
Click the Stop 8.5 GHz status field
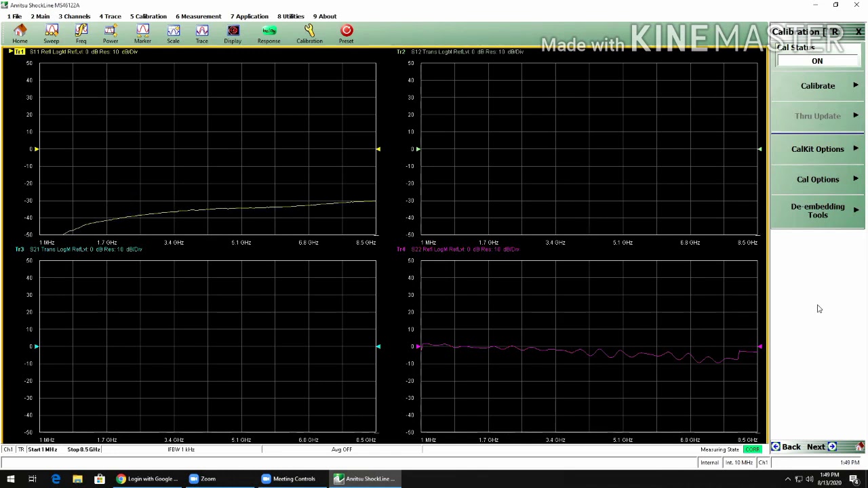tap(83, 449)
